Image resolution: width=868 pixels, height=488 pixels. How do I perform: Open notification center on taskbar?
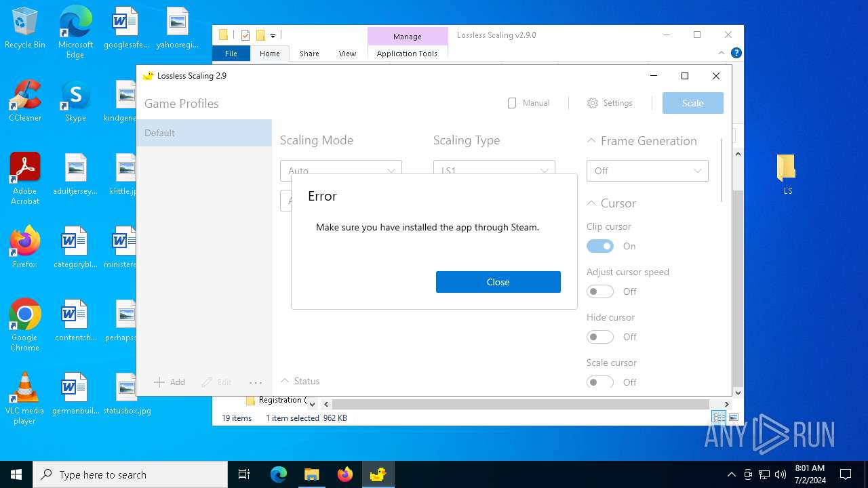pyautogui.click(x=846, y=474)
